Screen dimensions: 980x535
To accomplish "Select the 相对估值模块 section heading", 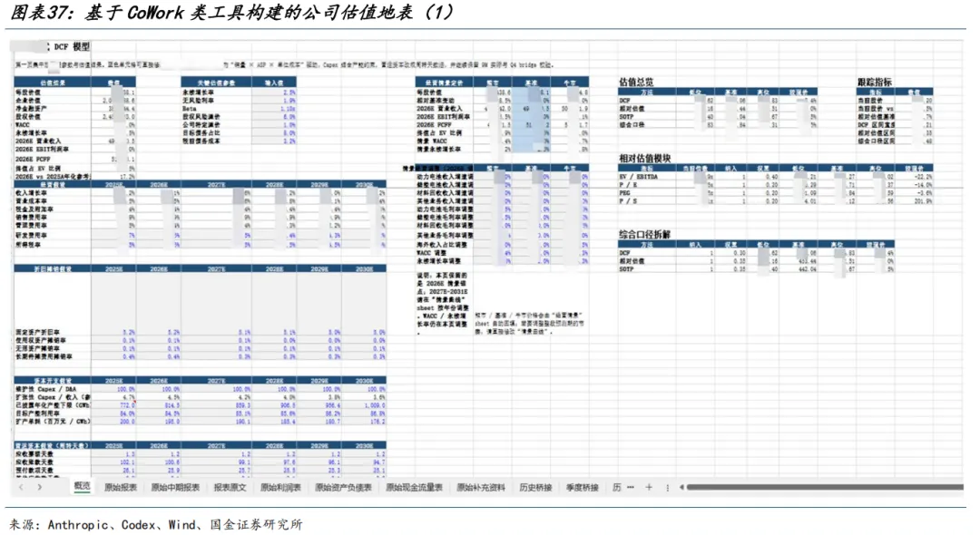I will (x=645, y=159).
